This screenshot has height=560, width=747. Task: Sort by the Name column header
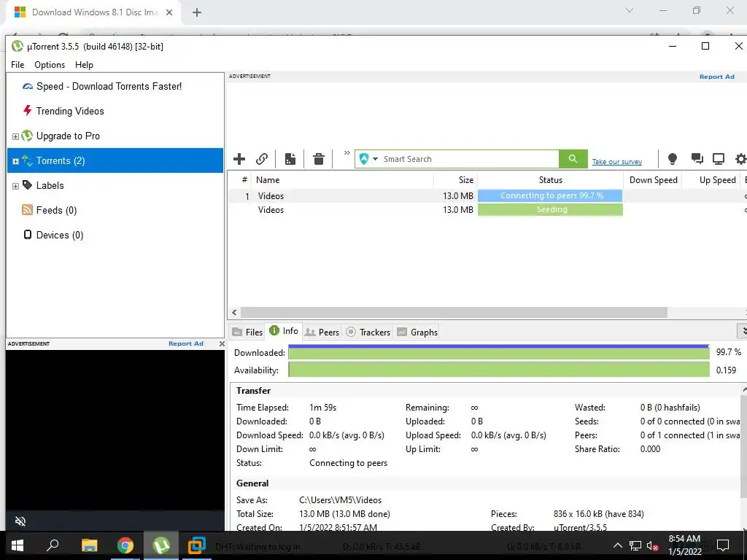268,180
